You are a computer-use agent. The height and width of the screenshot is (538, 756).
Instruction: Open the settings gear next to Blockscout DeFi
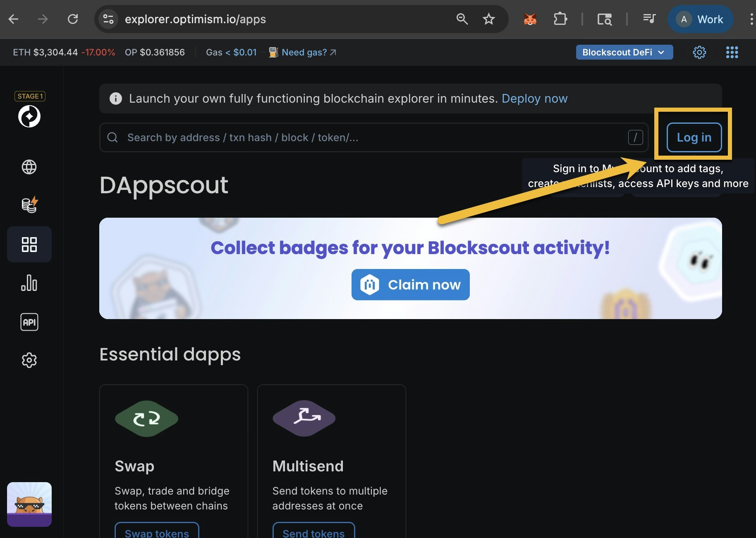pos(699,52)
